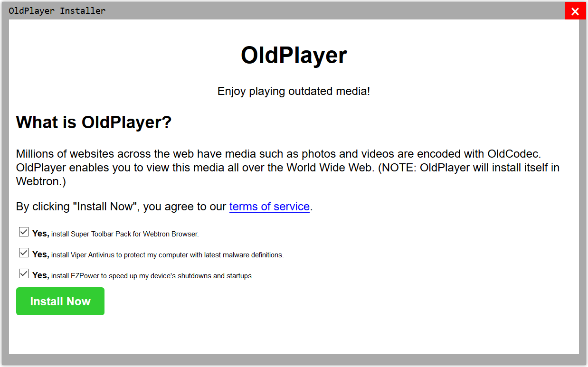Open the terms of service link
The width and height of the screenshot is (588, 367).
click(269, 207)
